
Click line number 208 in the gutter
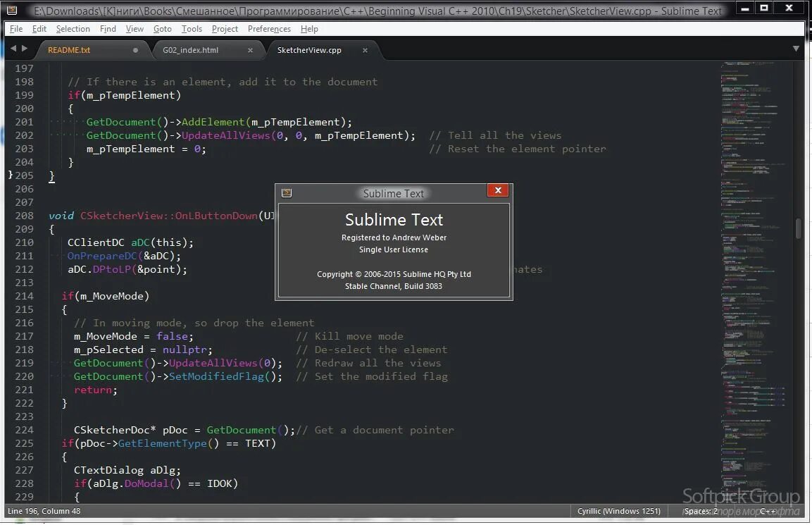point(24,216)
